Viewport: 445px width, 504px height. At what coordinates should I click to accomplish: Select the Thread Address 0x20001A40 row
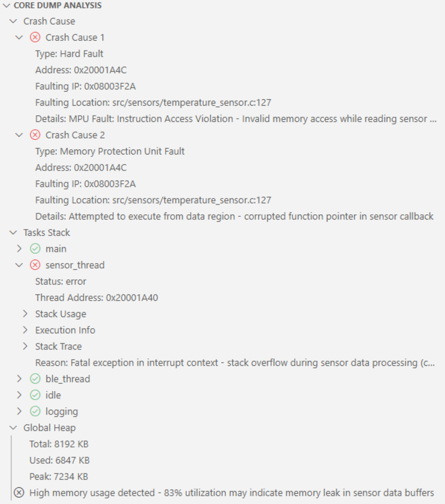click(97, 298)
